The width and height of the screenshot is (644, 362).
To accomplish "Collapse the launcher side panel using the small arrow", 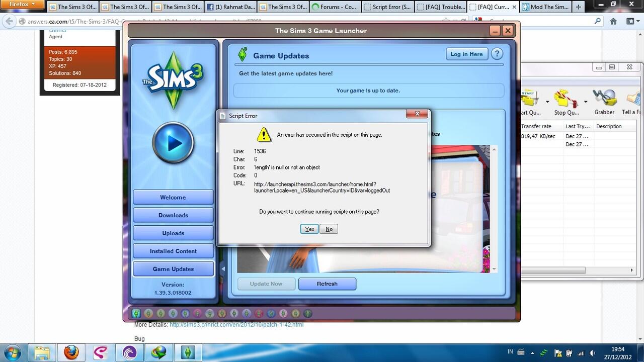I will point(223,269).
